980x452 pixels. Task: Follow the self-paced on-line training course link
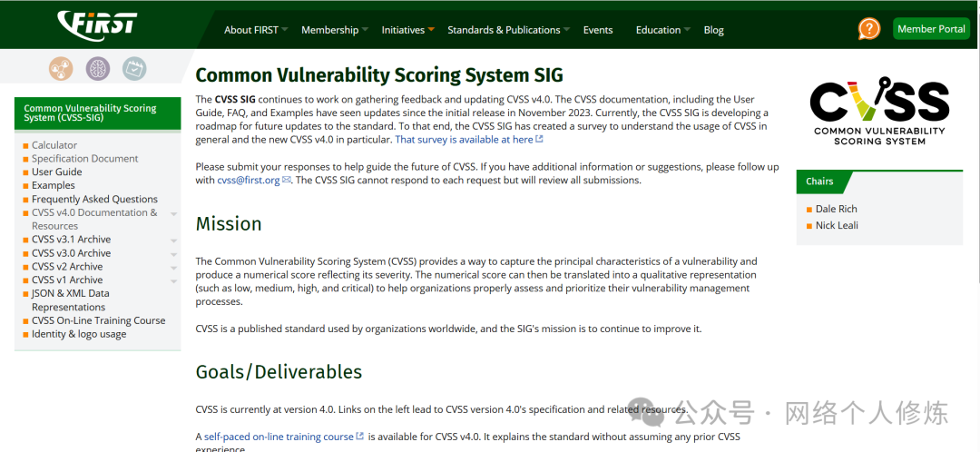279,437
